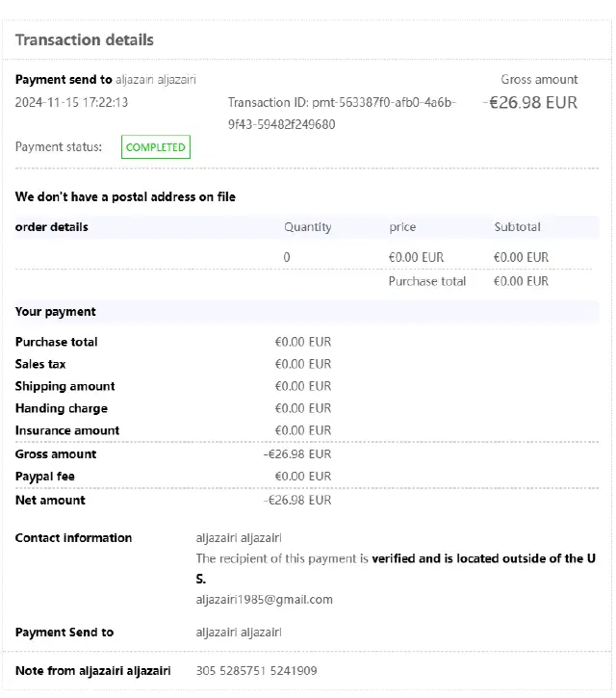Click the recipient name beside Payment send to
Screen dimensions: 616x698
pos(155,79)
